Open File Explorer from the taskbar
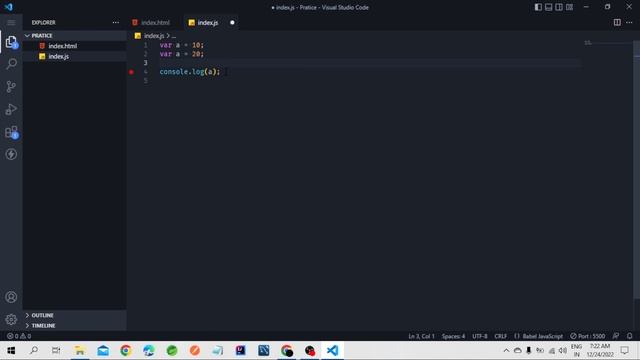Image resolution: width=640 pixels, height=360 pixels. click(x=80, y=350)
